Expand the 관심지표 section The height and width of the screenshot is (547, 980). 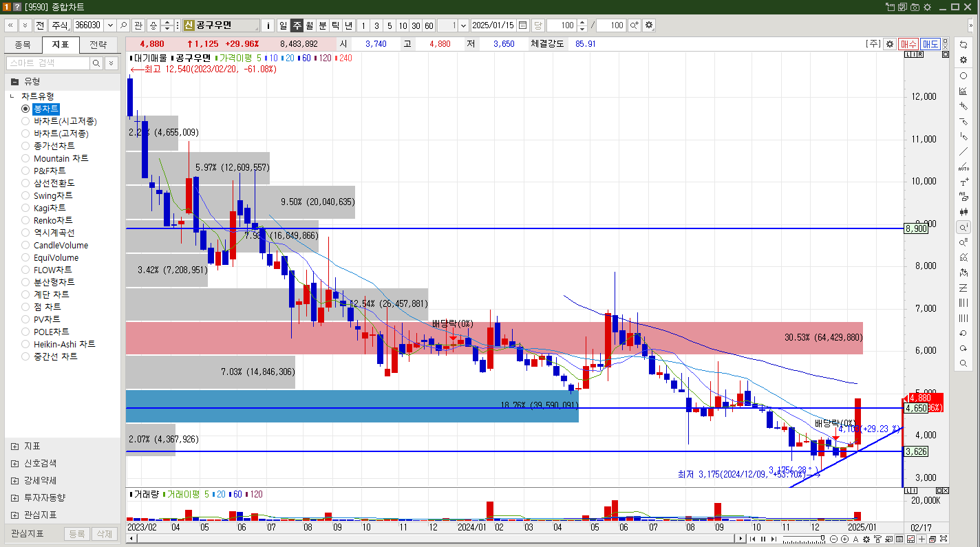click(14, 515)
